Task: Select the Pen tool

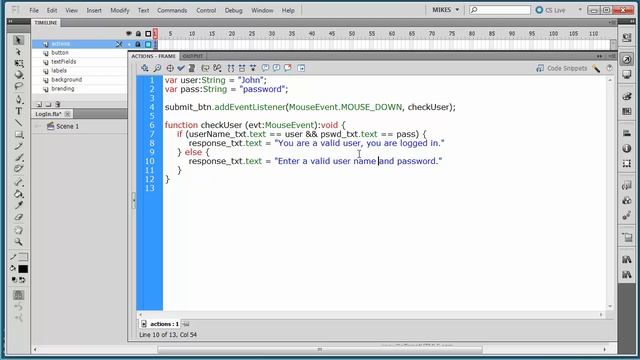Action: coord(18,99)
